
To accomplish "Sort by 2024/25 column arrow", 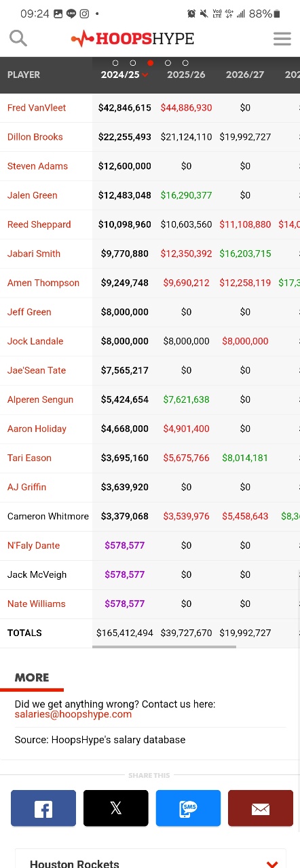I will (145, 75).
